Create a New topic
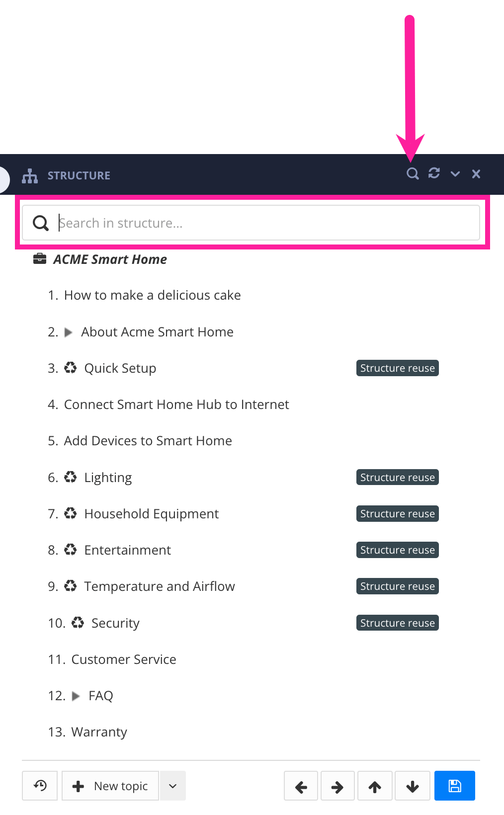The width and height of the screenshot is (504, 815). pos(110,785)
